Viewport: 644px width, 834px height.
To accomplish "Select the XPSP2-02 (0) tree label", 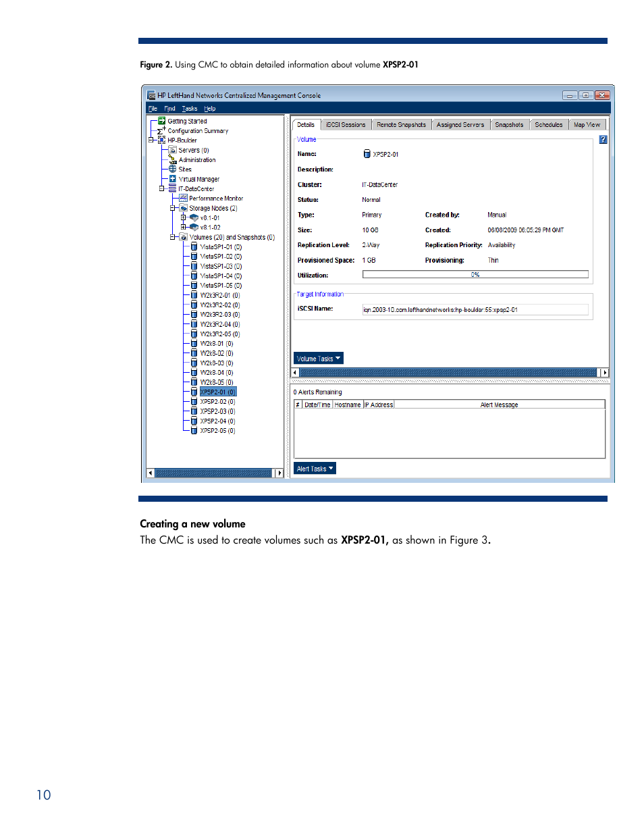I will (217, 401).
